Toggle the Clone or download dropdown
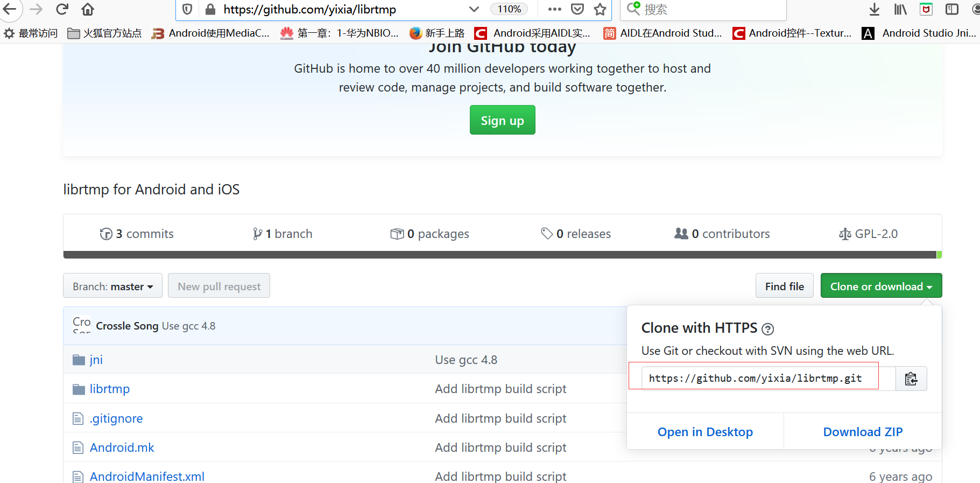The image size is (980, 483). (881, 286)
